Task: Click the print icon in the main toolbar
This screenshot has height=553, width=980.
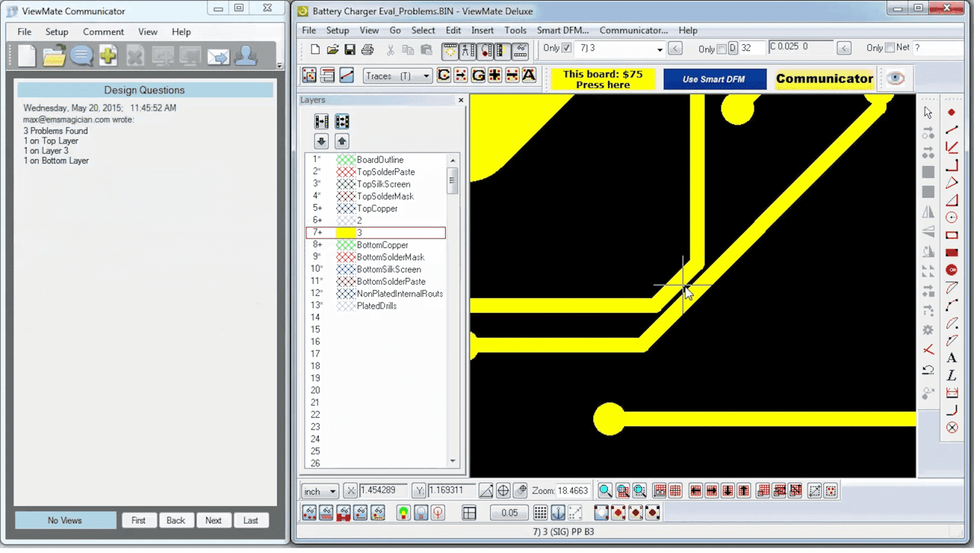Action: [x=366, y=50]
